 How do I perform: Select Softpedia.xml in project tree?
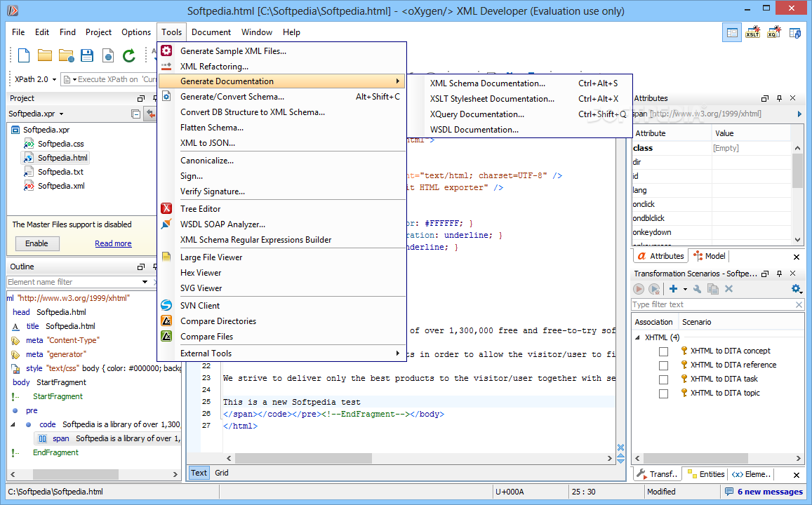coord(61,186)
